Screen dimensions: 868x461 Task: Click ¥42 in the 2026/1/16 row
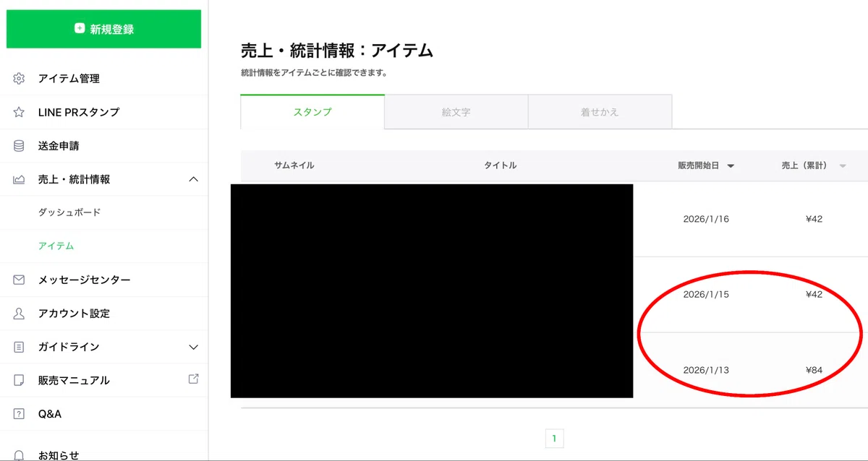814,219
